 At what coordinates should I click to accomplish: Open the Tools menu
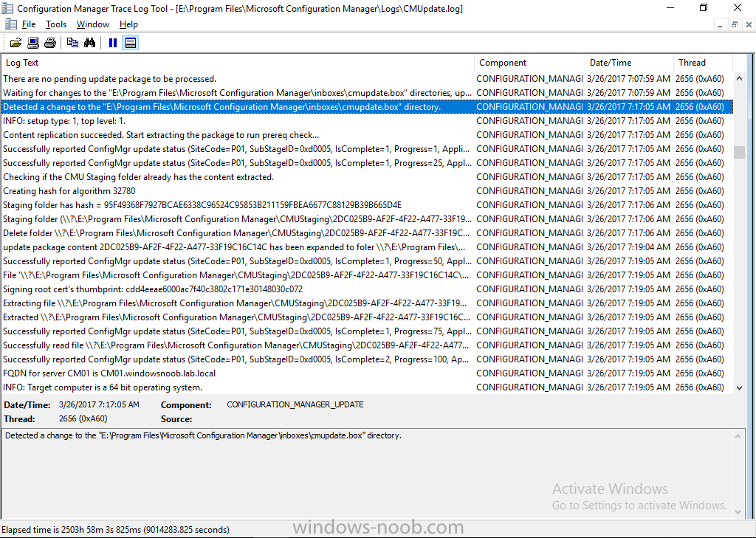click(56, 24)
